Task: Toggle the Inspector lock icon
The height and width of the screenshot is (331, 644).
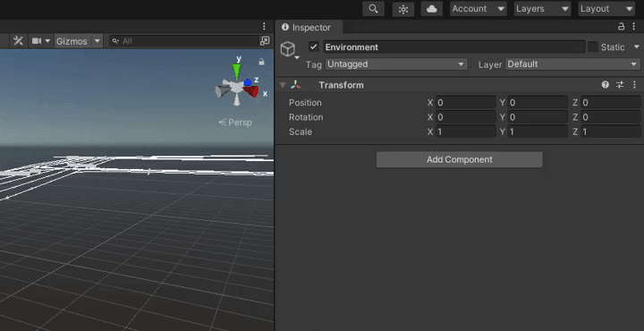Action: pos(622,27)
